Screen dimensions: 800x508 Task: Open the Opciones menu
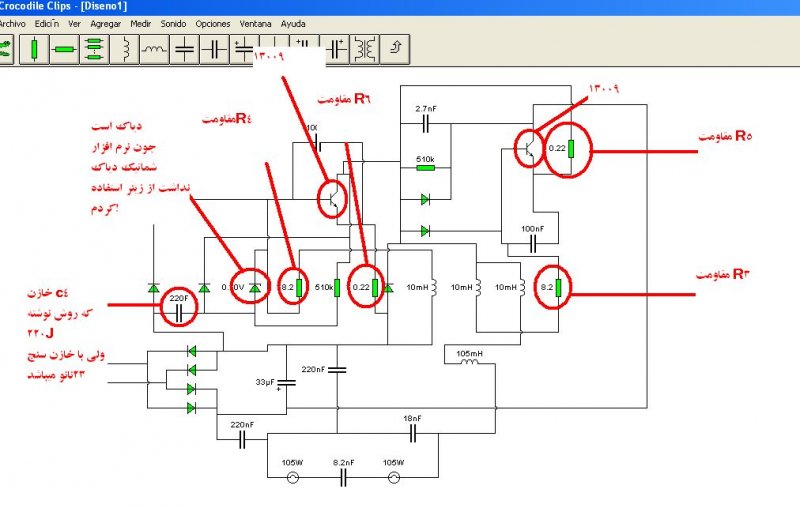coord(213,23)
